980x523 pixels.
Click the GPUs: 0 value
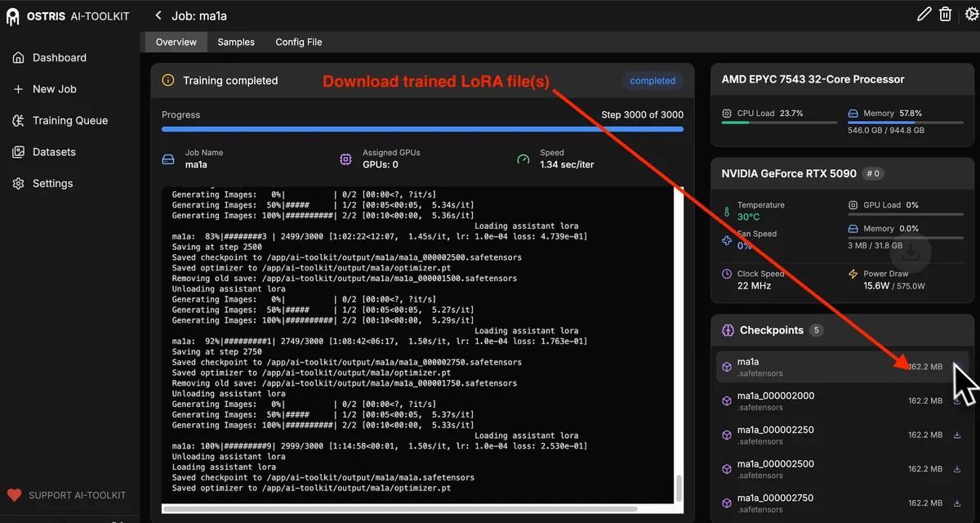pyautogui.click(x=381, y=164)
